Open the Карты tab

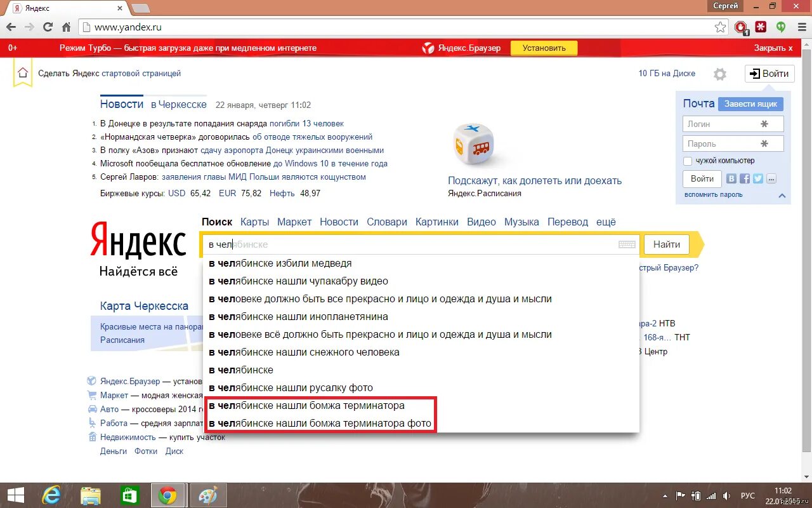(255, 222)
